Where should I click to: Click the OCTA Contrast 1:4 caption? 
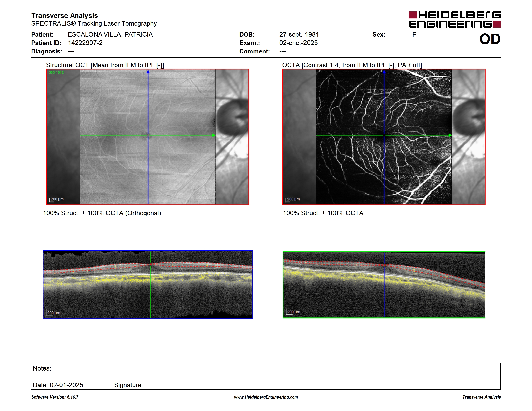(x=352, y=65)
